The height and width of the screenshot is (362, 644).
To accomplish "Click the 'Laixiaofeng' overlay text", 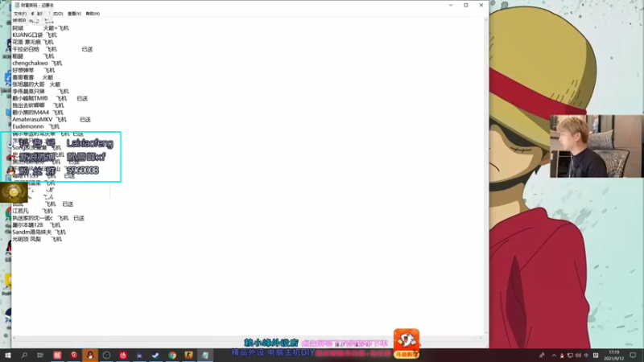I will click(x=89, y=143).
